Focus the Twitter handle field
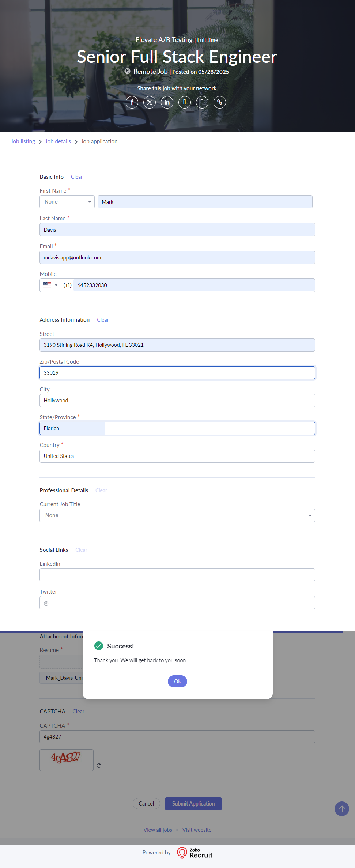Viewport: 355px width, 868px height. coord(177,603)
